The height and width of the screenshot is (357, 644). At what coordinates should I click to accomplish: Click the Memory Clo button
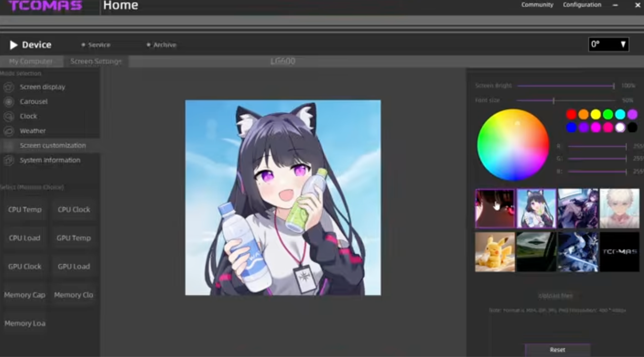pyautogui.click(x=74, y=295)
